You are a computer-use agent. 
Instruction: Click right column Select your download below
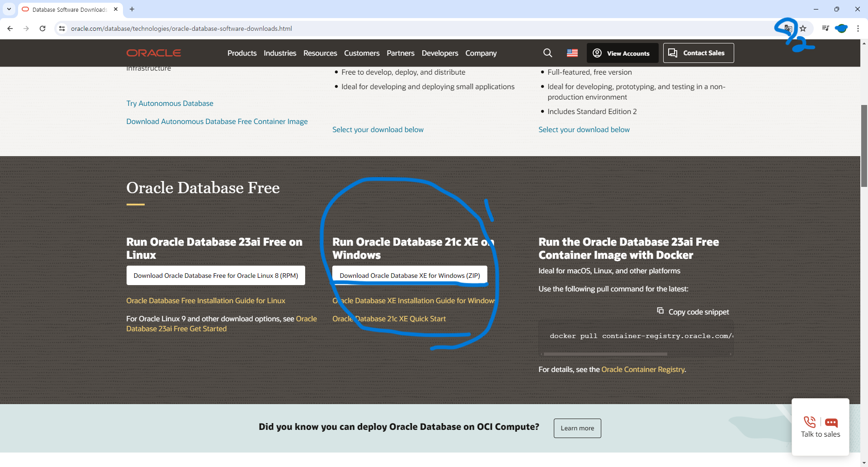584,129
